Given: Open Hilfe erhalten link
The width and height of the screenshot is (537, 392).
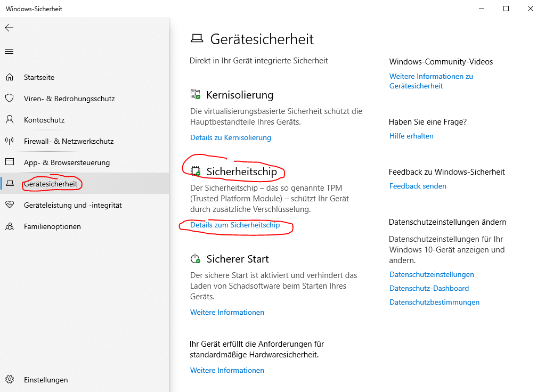Looking at the screenshot, I should (x=411, y=136).
